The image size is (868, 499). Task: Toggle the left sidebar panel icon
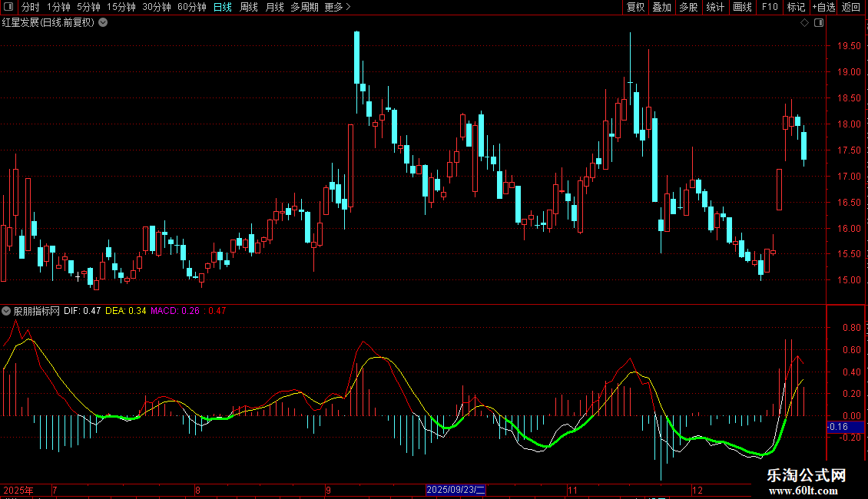tap(8, 7)
